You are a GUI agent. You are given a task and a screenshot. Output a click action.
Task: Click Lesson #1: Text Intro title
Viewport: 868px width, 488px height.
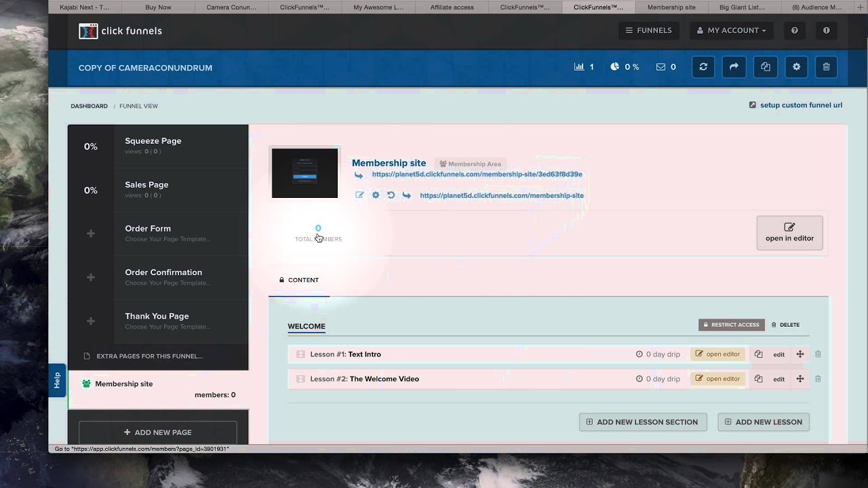345,354
